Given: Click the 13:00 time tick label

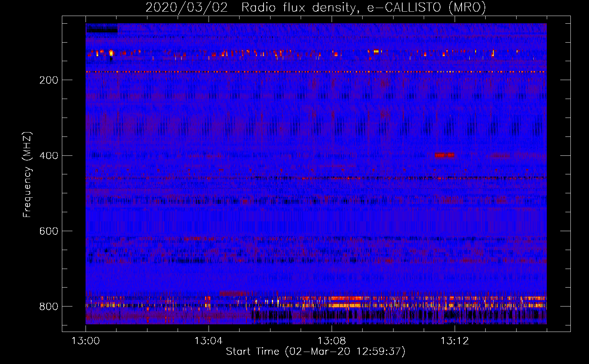Looking at the screenshot, I should tap(86, 341).
